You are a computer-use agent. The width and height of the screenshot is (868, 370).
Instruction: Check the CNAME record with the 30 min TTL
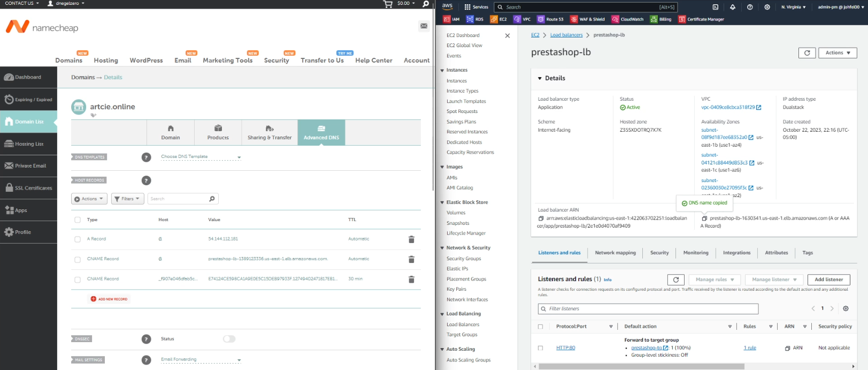78,280
